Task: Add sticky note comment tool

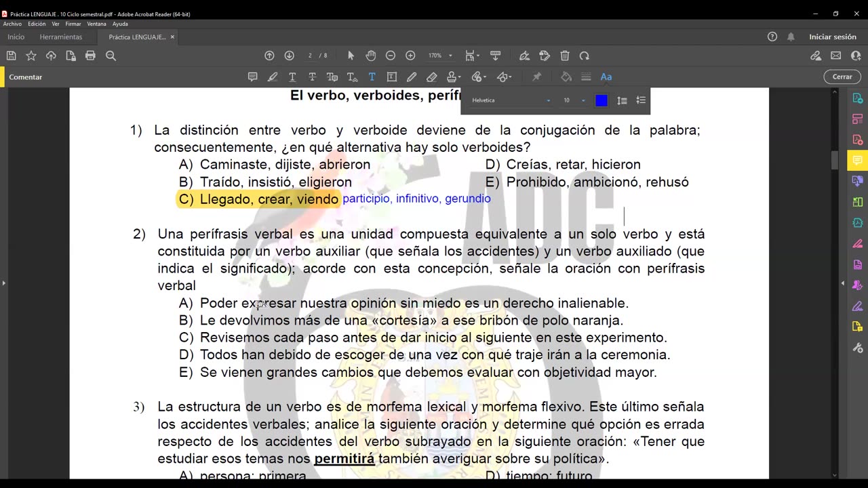Action: (253, 77)
